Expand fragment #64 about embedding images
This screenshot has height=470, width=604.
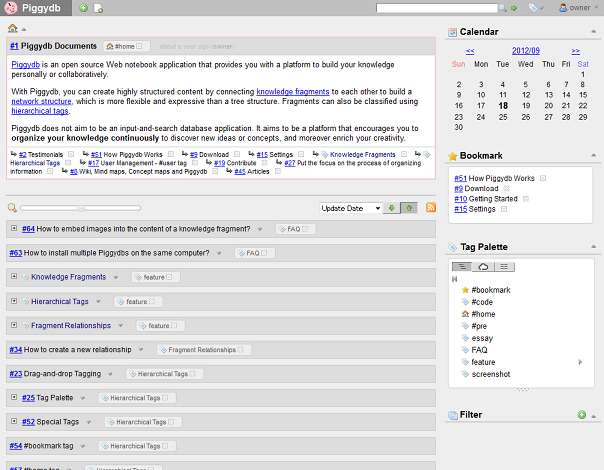click(14, 229)
